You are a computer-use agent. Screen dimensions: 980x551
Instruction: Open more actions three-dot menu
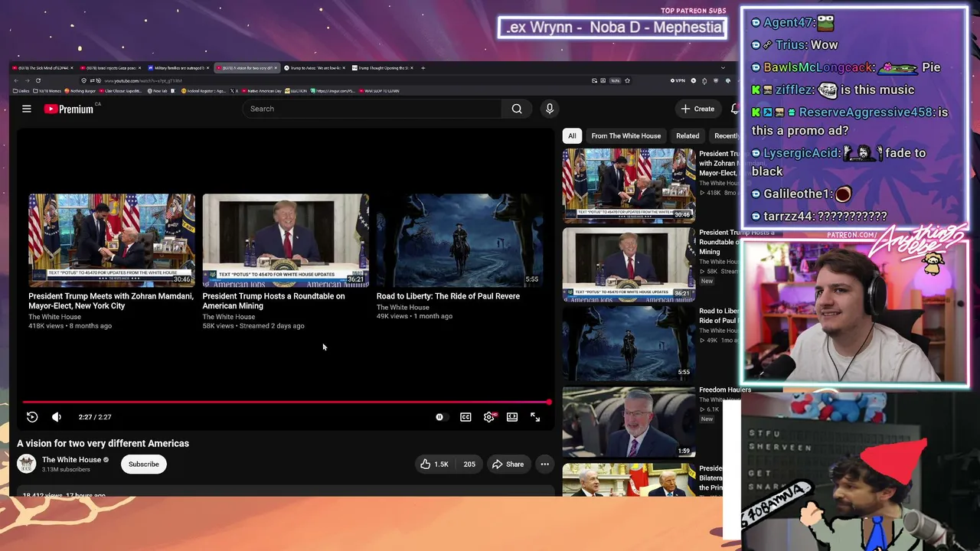tap(544, 464)
